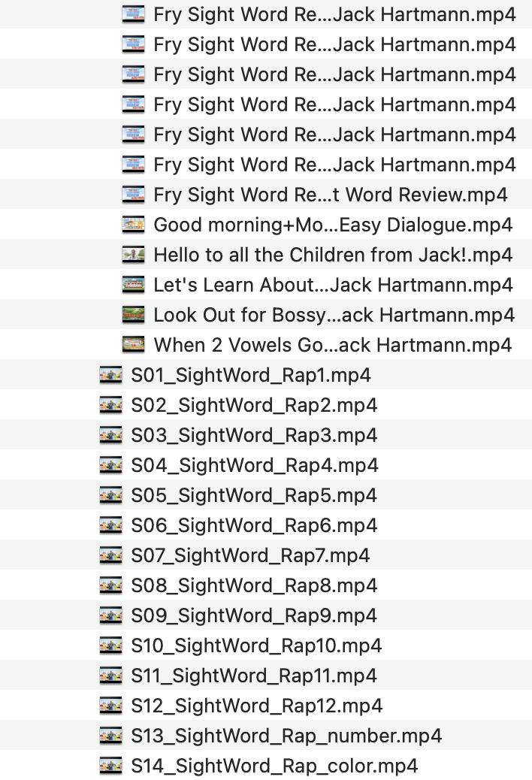Click the thumbnail of the Let's Learn About video
532x780 pixels.
point(133,285)
